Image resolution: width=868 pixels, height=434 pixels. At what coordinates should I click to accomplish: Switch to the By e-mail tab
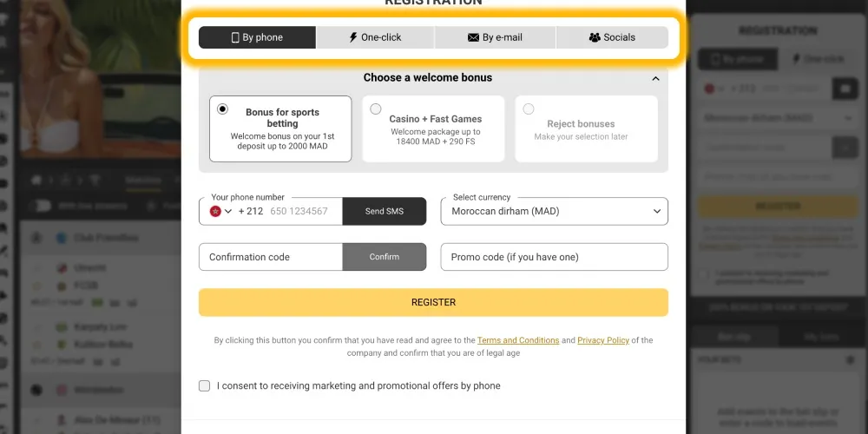(495, 37)
